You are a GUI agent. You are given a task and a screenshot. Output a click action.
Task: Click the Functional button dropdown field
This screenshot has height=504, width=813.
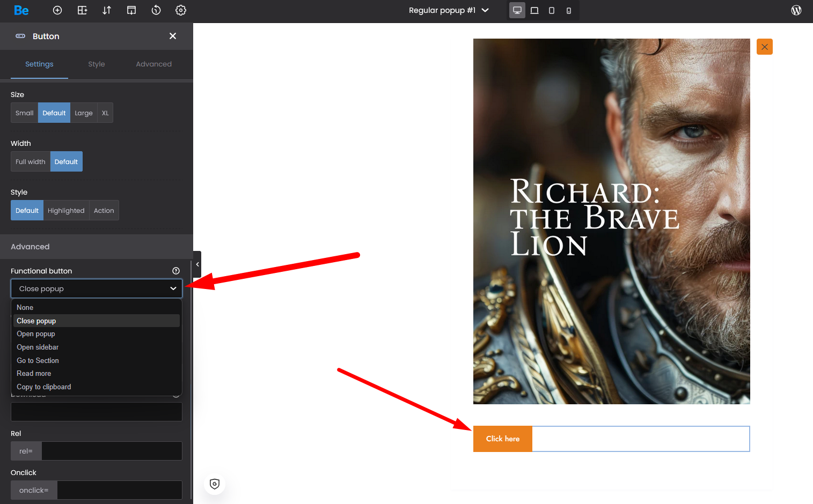click(x=97, y=288)
